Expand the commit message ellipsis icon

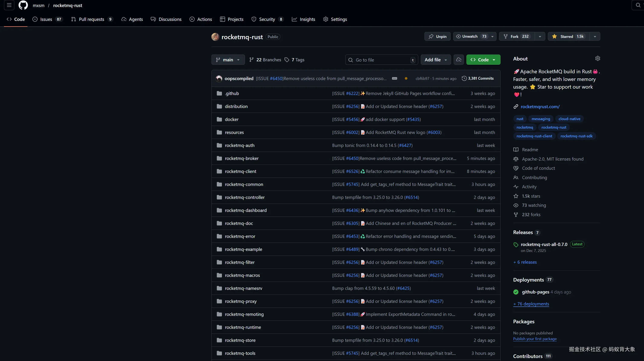[x=395, y=78]
